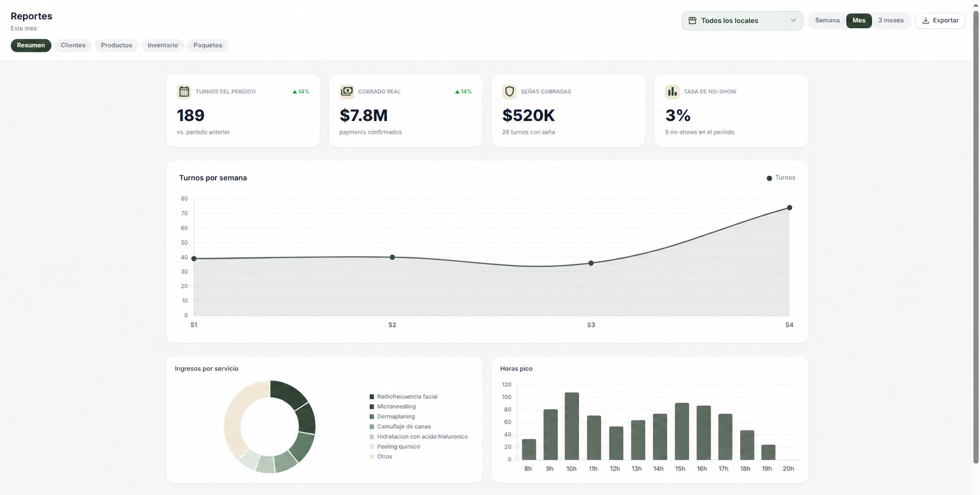Viewport: 980px width, 495px height.
Task: Click the S4 data point on the line chart
Action: point(790,208)
